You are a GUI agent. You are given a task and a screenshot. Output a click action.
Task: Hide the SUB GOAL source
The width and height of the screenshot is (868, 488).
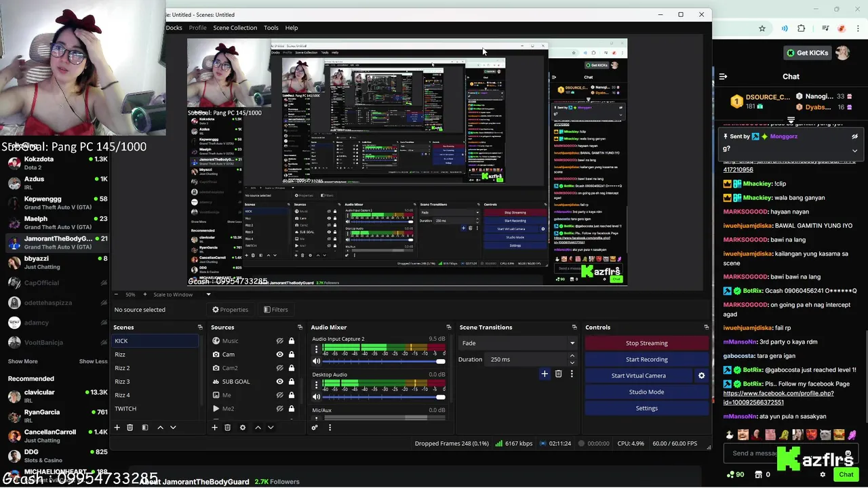[x=279, y=382]
